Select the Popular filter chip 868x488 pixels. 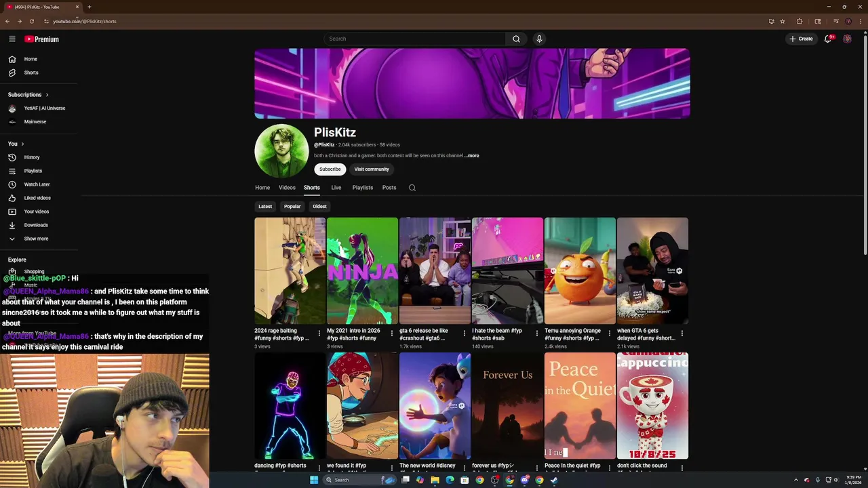pyautogui.click(x=292, y=207)
